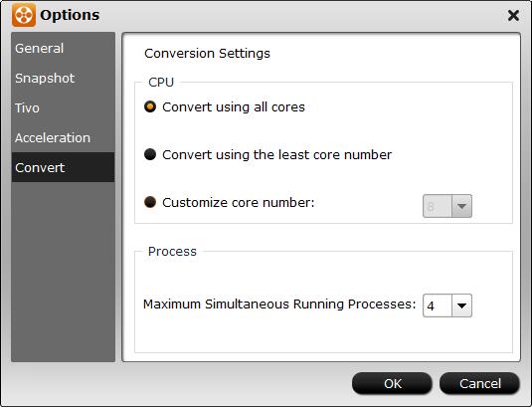The height and width of the screenshot is (407, 532).
Task: Click the Process group label
Action: point(172,251)
